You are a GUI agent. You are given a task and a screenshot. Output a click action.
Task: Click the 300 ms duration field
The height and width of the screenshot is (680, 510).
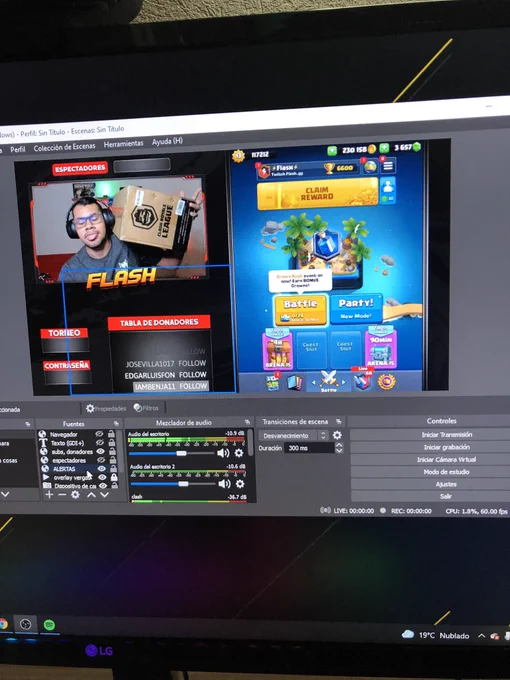[309, 448]
